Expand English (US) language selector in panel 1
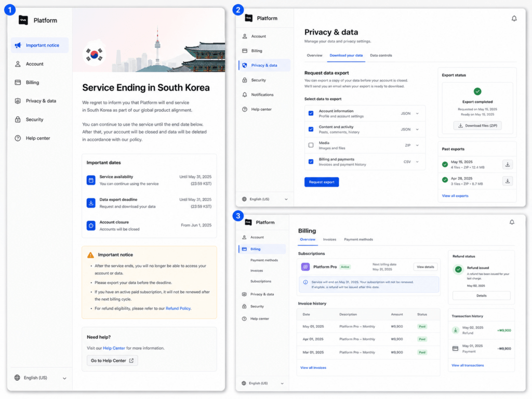 pyautogui.click(x=41, y=378)
